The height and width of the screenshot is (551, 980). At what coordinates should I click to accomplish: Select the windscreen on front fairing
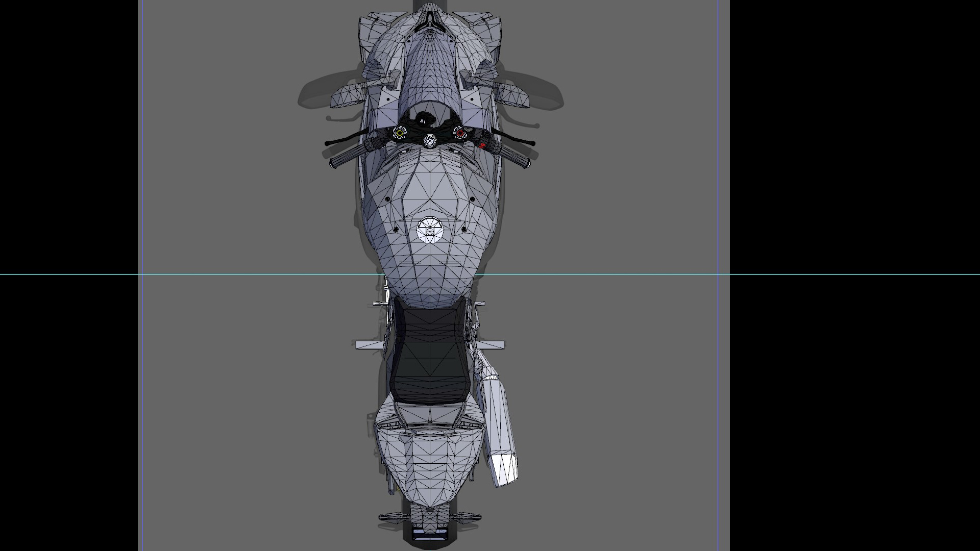tap(429, 71)
